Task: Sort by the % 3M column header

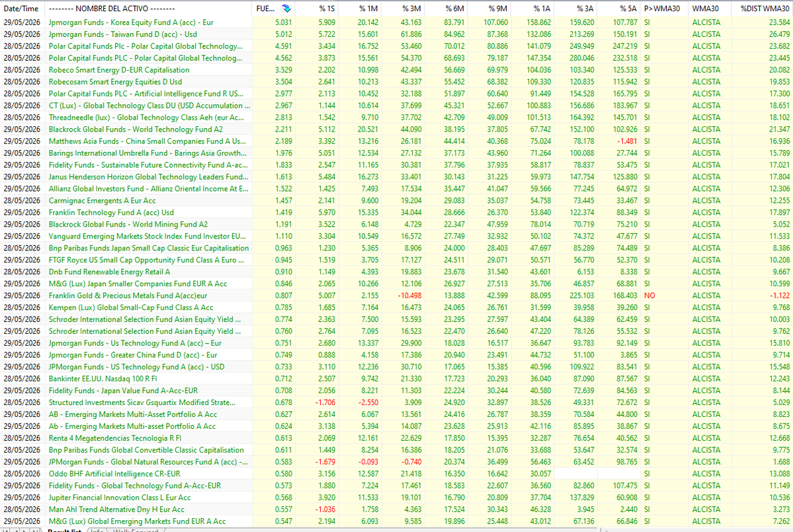Action: coord(403,9)
